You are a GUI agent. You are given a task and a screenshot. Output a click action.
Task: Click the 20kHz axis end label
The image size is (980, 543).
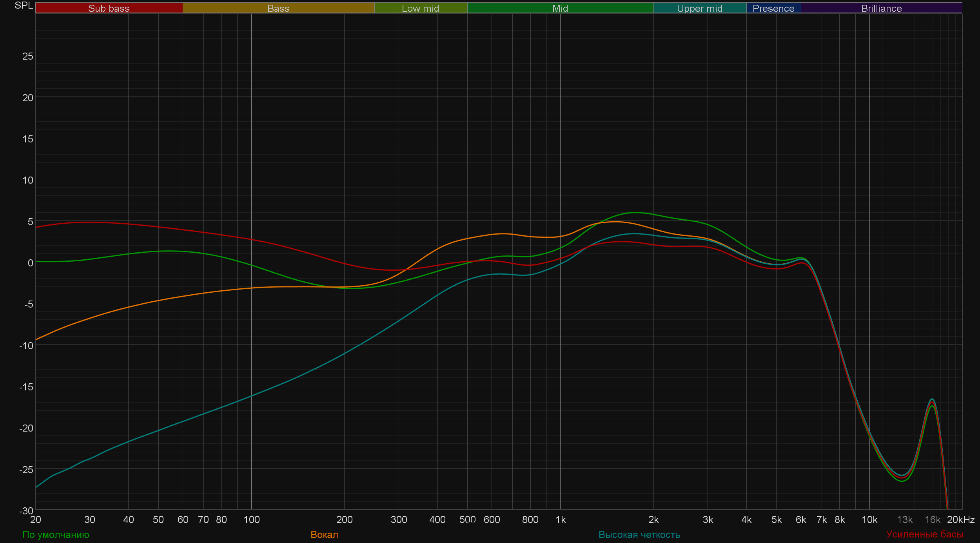[x=961, y=519]
